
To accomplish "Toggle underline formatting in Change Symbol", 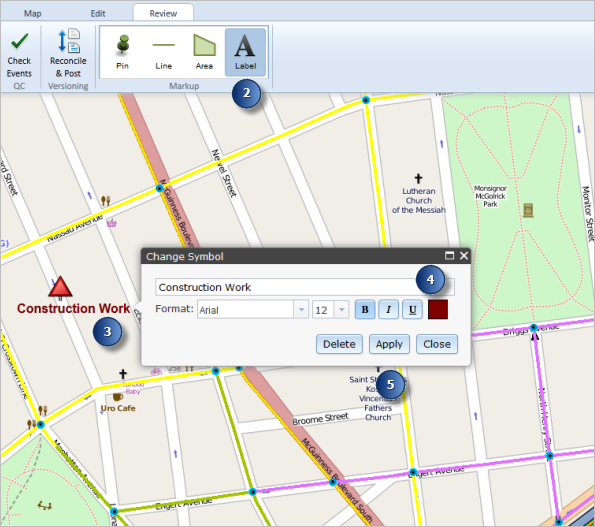I will tap(412, 310).
